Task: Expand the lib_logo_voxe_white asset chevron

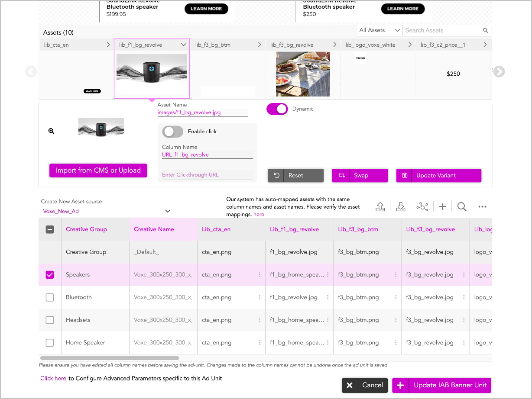Action: click(410, 45)
